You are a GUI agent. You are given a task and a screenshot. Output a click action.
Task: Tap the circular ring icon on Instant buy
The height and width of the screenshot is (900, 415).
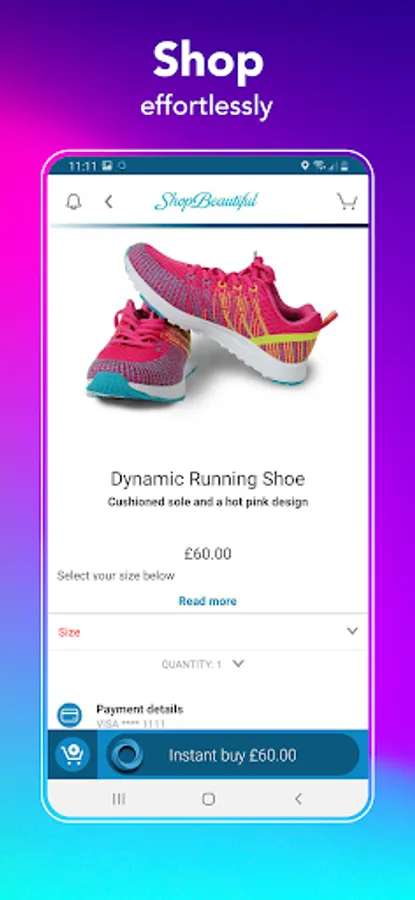coord(126,755)
